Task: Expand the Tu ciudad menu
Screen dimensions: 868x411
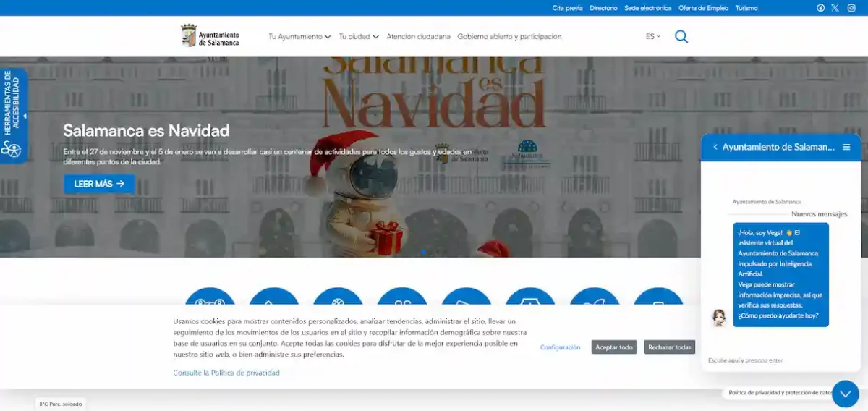Action: (359, 37)
